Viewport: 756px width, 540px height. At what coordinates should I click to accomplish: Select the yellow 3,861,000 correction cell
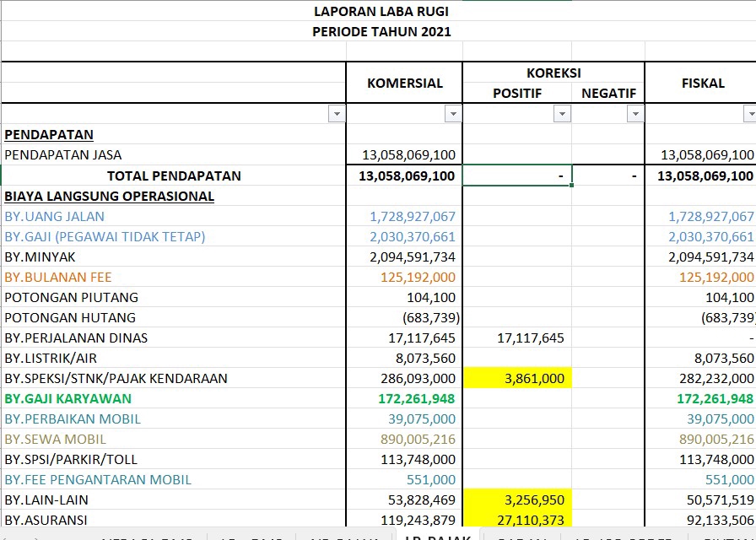click(517, 378)
